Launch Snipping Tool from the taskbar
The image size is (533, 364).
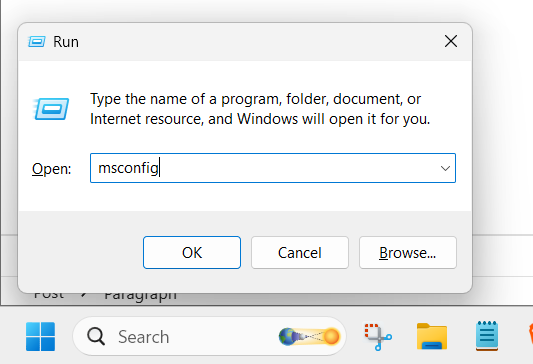pos(378,336)
